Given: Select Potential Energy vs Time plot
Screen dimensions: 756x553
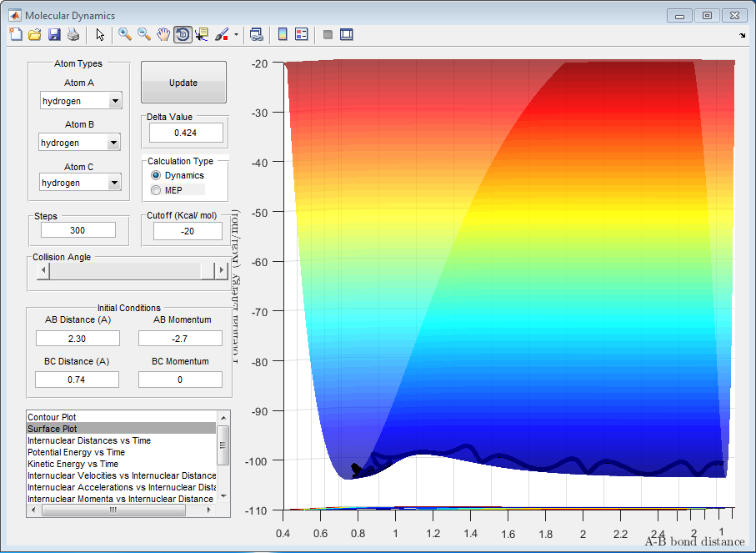Looking at the screenshot, I should click(76, 452).
